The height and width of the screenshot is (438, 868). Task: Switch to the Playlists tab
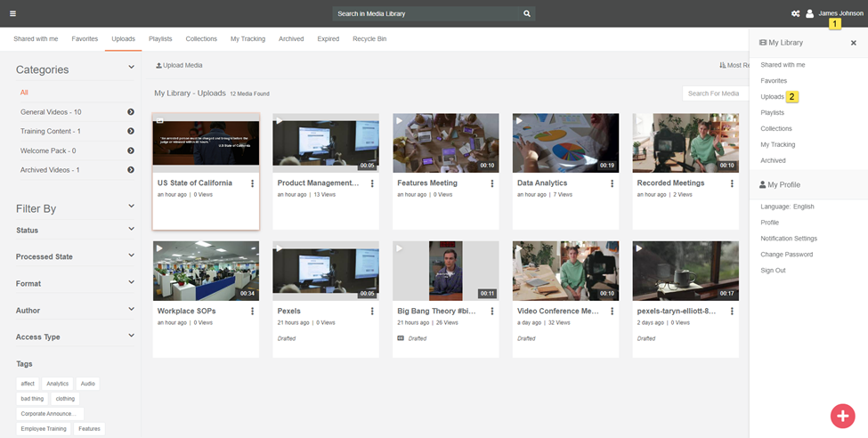tap(160, 39)
